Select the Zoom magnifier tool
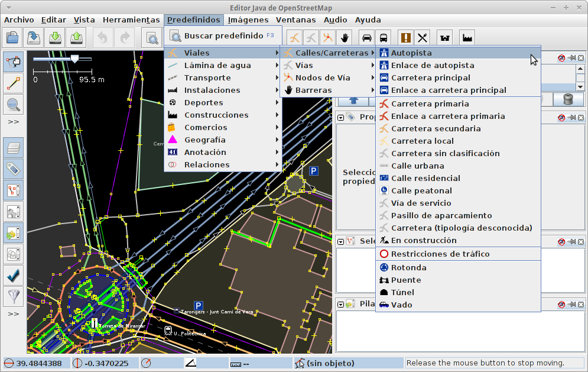 click(13, 105)
